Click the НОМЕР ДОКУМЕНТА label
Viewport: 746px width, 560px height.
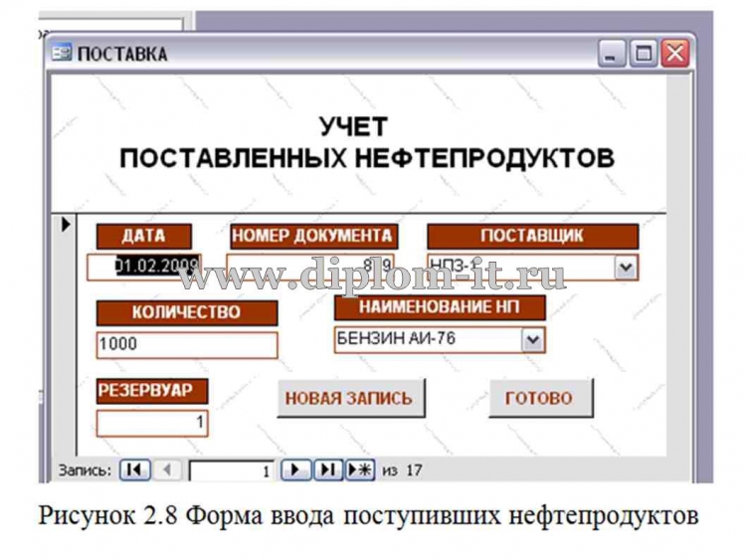click(x=313, y=237)
